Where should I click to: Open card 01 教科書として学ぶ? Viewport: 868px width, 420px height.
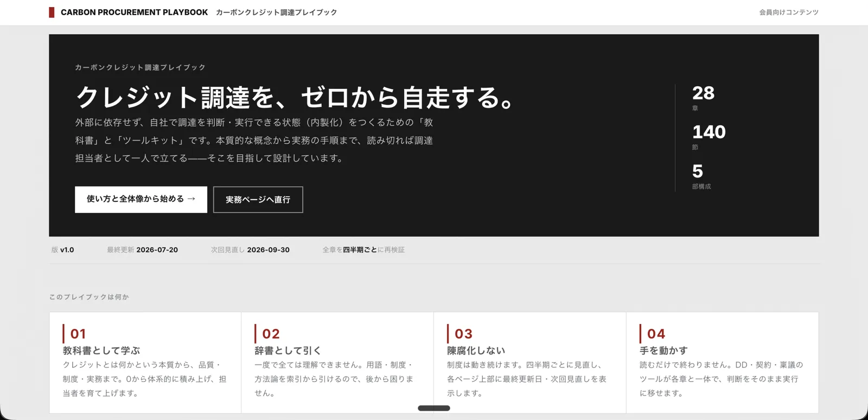pyautogui.click(x=145, y=362)
